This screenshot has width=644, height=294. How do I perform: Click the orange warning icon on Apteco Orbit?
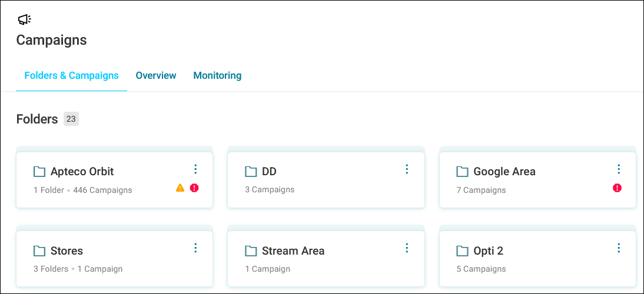point(180,188)
